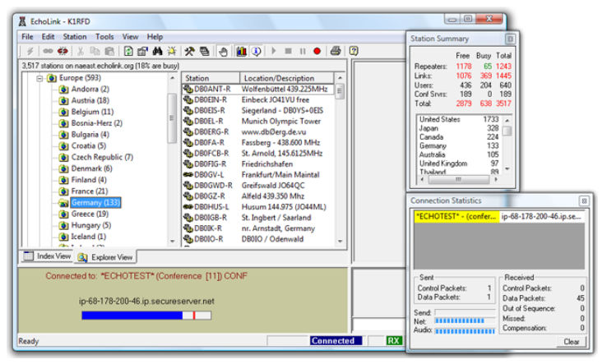
Task: Select Austria (18) in the tree
Action: pyautogui.click(x=90, y=100)
